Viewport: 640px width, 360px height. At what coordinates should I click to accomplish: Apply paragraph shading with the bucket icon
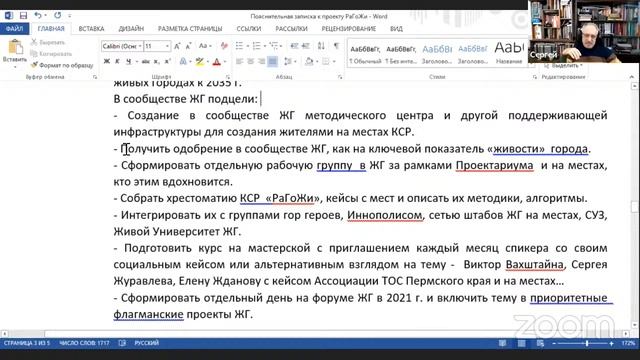(x=309, y=62)
